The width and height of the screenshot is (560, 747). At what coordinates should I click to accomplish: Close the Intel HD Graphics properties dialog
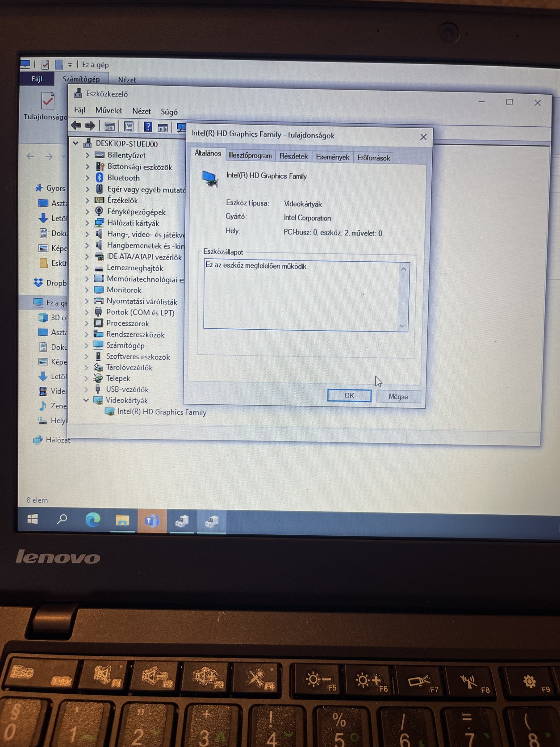[423, 137]
